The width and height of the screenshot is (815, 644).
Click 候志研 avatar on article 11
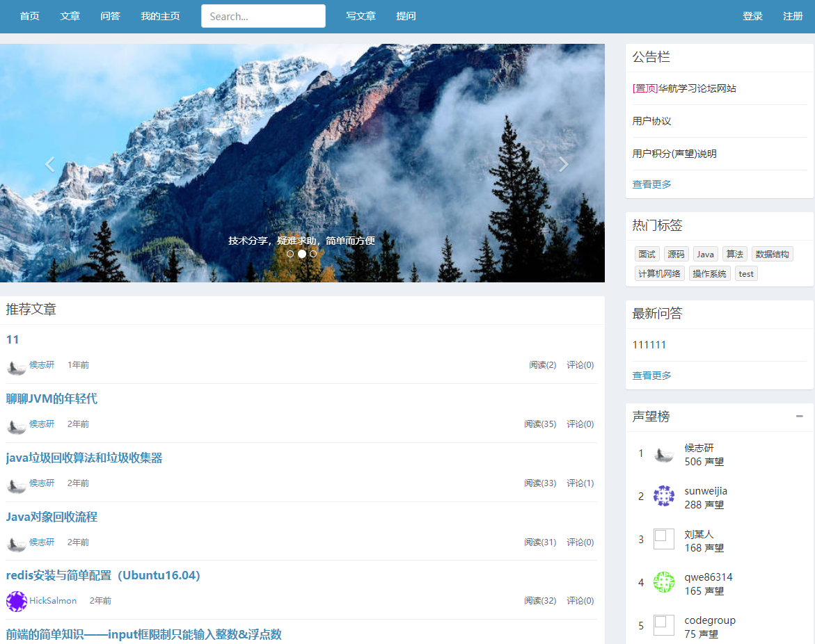coord(17,367)
